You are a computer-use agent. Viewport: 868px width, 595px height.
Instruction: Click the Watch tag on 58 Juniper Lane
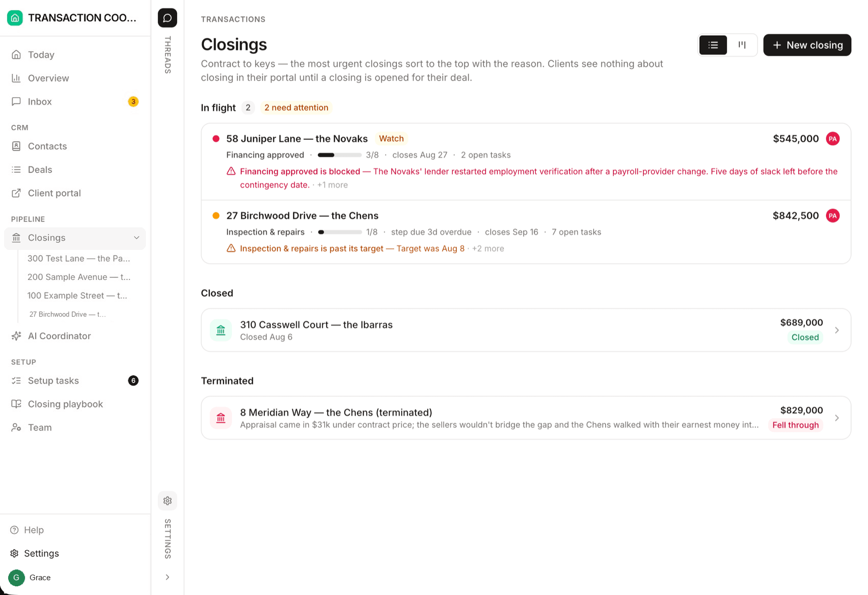[391, 139]
